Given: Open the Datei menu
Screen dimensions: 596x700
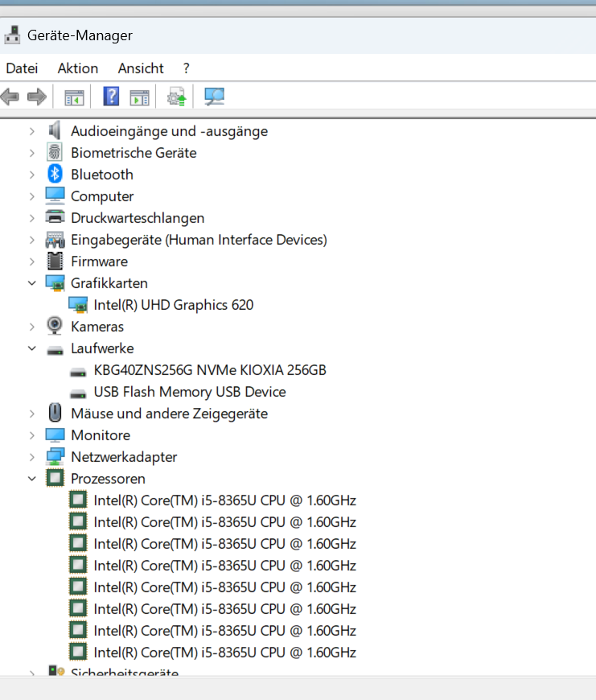Looking at the screenshot, I should (x=22, y=68).
